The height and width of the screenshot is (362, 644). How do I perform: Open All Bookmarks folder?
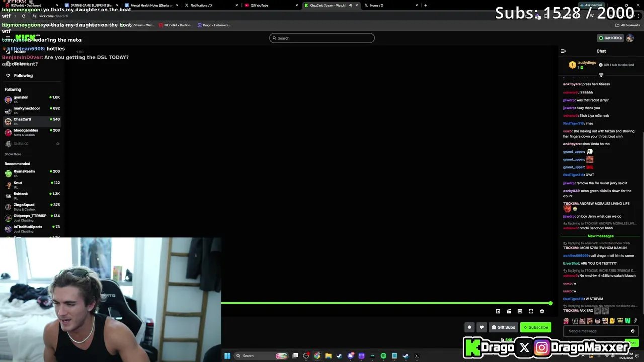click(628, 25)
